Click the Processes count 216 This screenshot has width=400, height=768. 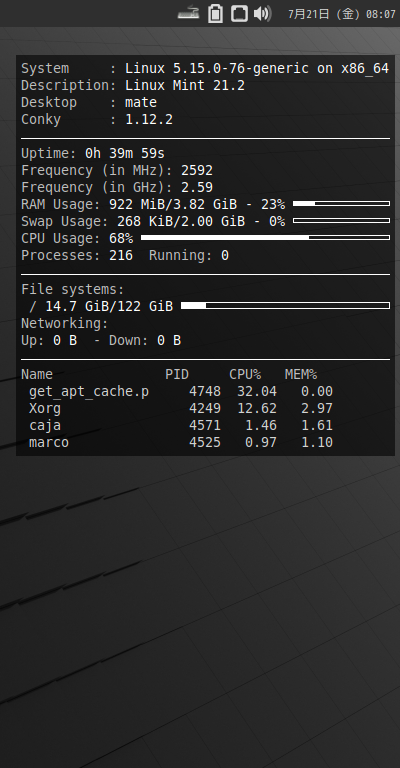click(121, 256)
